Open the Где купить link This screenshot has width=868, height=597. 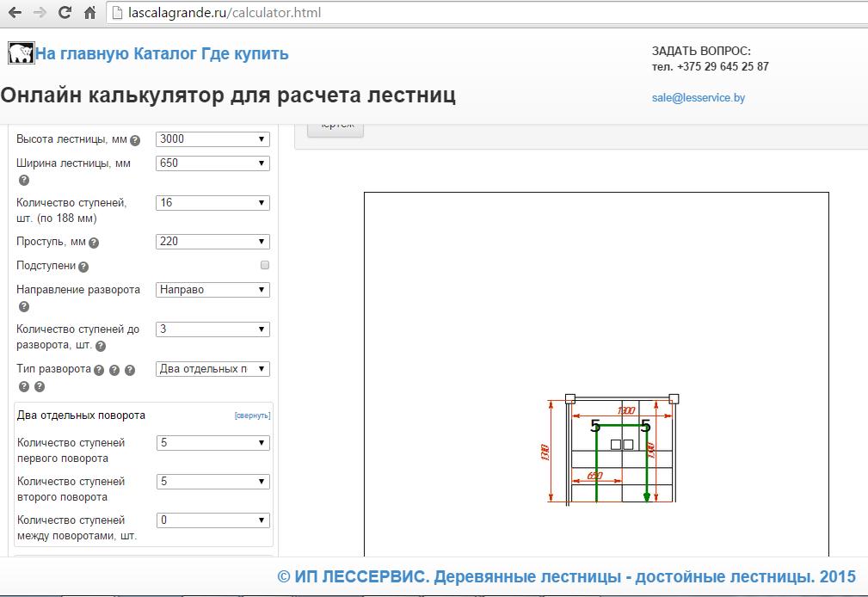(x=244, y=53)
